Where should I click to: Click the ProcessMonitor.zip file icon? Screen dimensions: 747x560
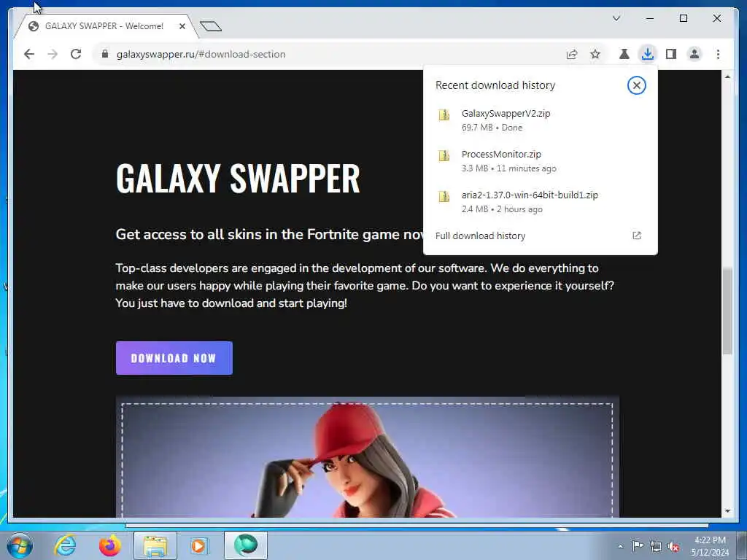coord(444,156)
